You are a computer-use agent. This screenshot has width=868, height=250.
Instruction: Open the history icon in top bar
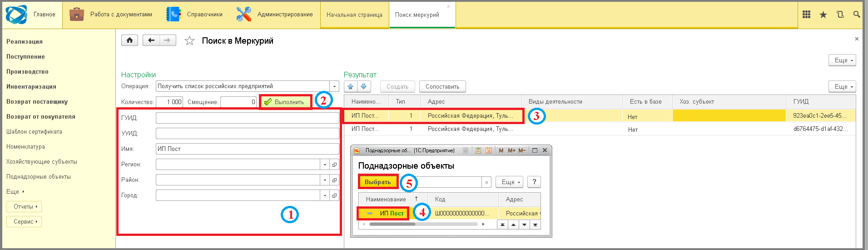click(x=840, y=15)
